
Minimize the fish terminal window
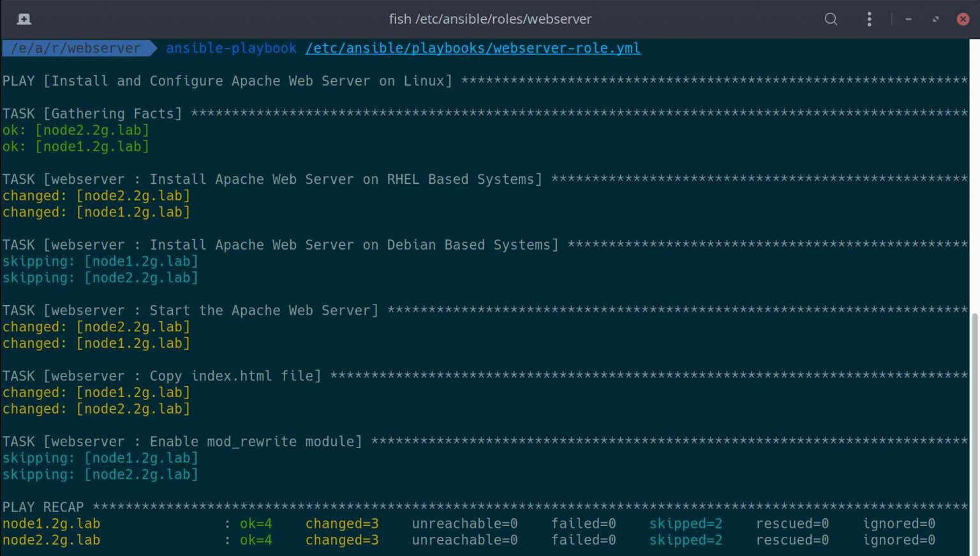click(909, 19)
